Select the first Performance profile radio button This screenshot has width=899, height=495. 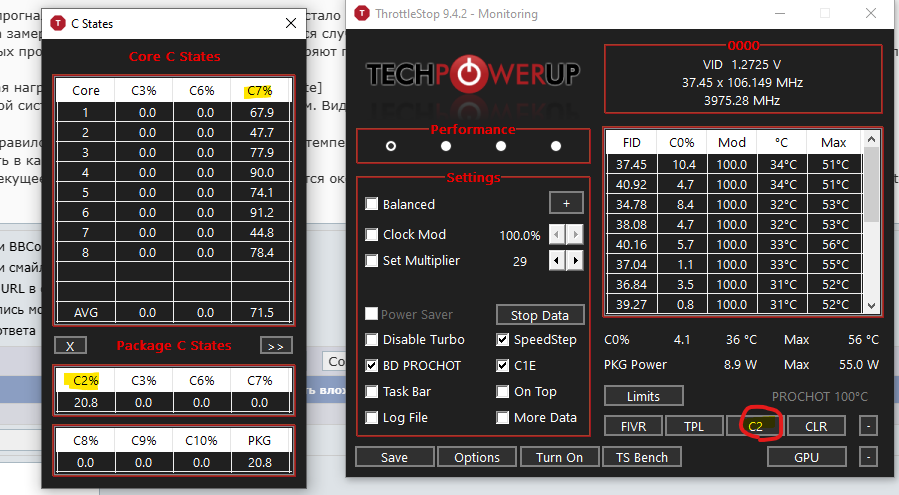(391, 146)
